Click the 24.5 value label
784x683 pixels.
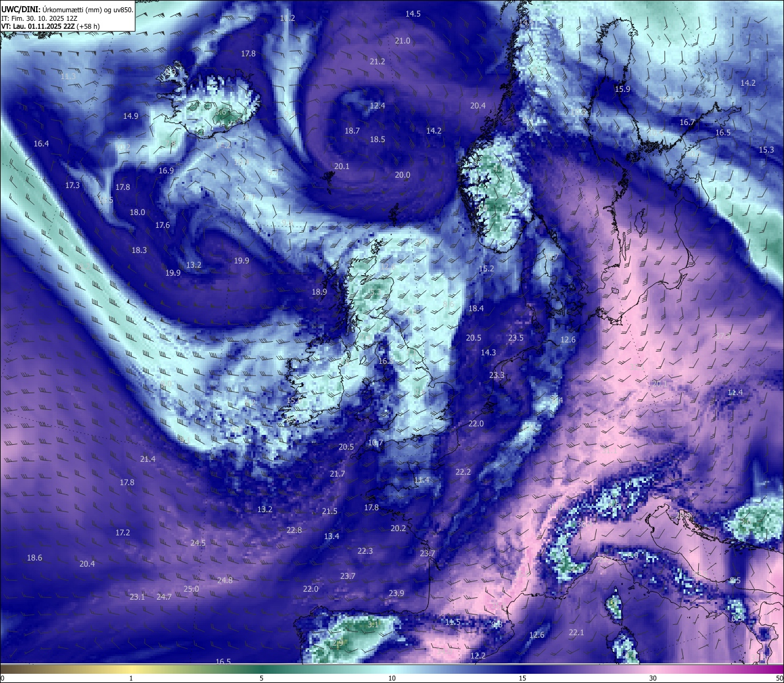click(x=198, y=543)
